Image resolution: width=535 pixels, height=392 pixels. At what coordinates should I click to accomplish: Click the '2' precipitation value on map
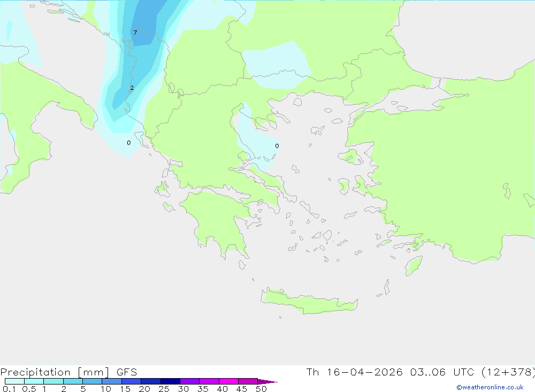132,88
